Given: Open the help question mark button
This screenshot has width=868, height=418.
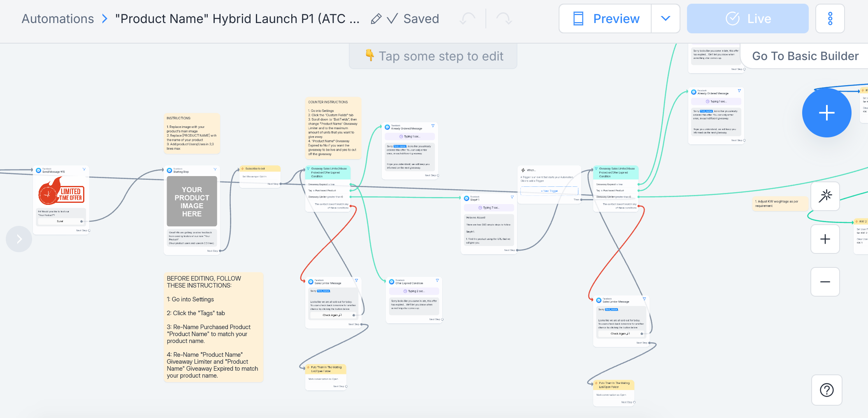Looking at the screenshot, I should click(826, 390).
